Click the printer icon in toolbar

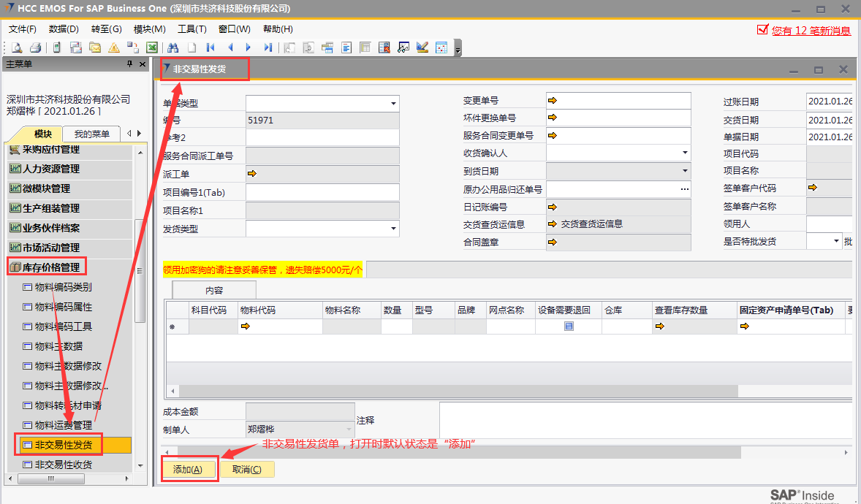click(34, 47)
